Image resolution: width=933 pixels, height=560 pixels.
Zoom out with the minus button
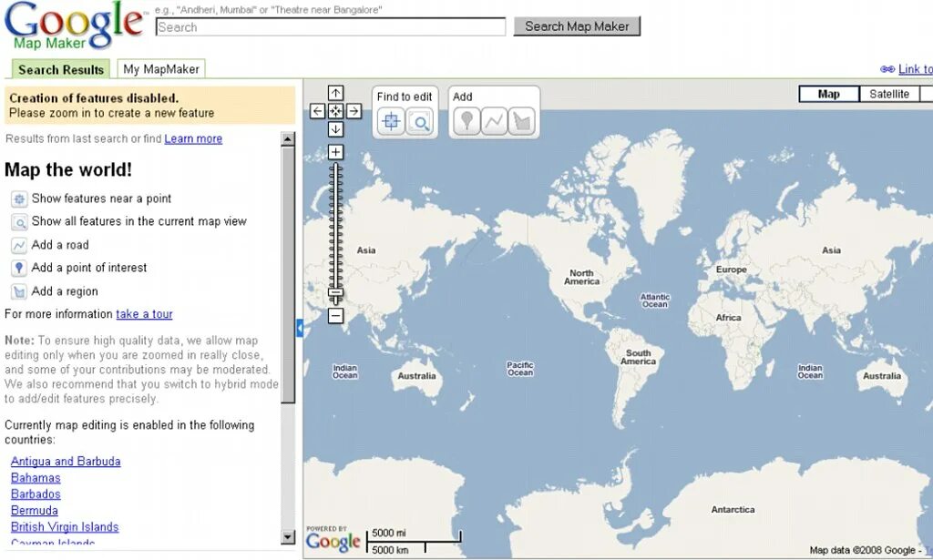coord(335,316)
